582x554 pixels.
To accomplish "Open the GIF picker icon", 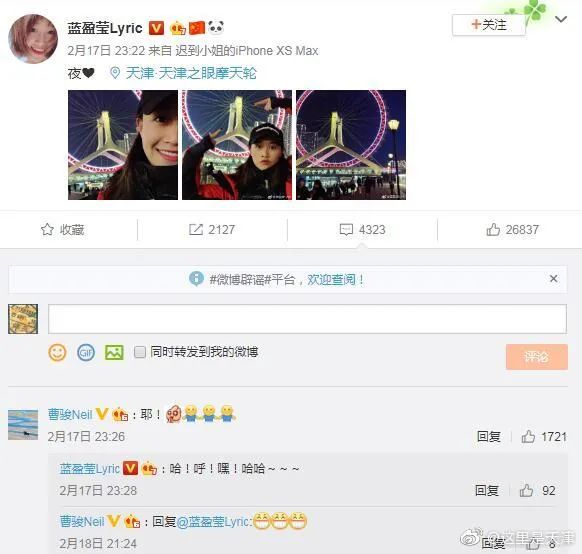I will tap(86, 353).
